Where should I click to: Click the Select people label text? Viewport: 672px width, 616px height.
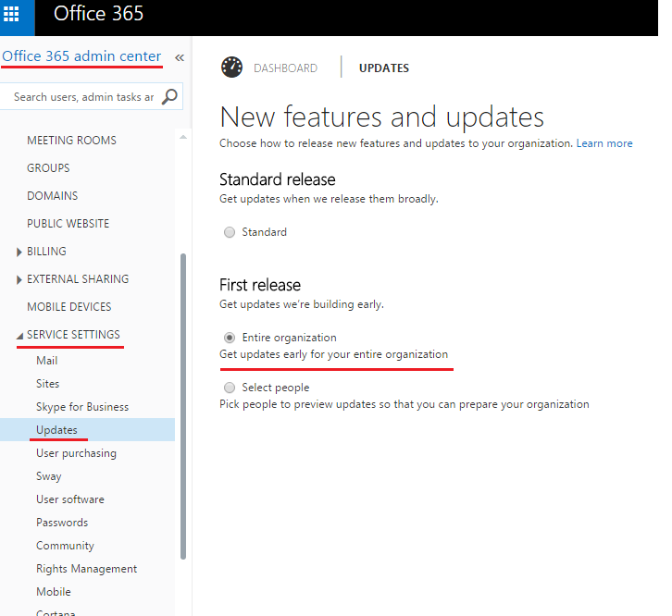[x=276, y=388]
